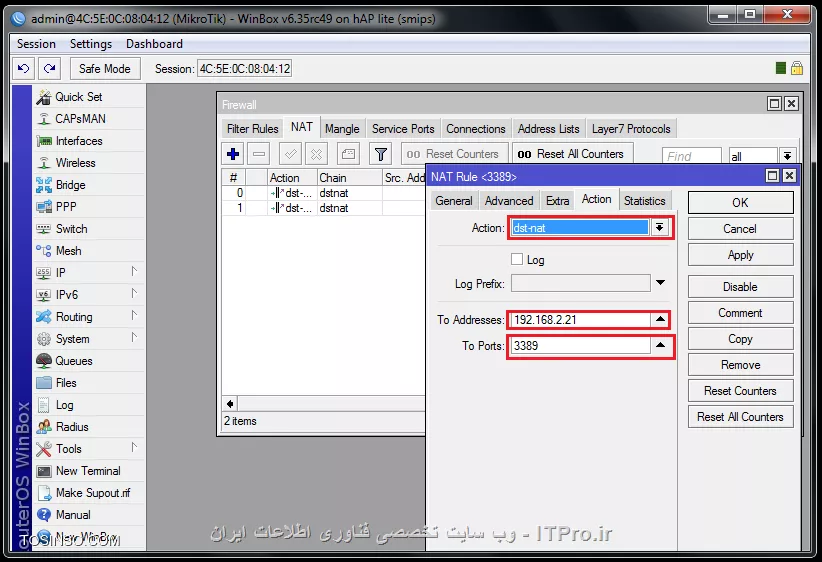Expand the Tools submenu in sidebar
This screenshot has height=562, width=822.
coord(134,447)
